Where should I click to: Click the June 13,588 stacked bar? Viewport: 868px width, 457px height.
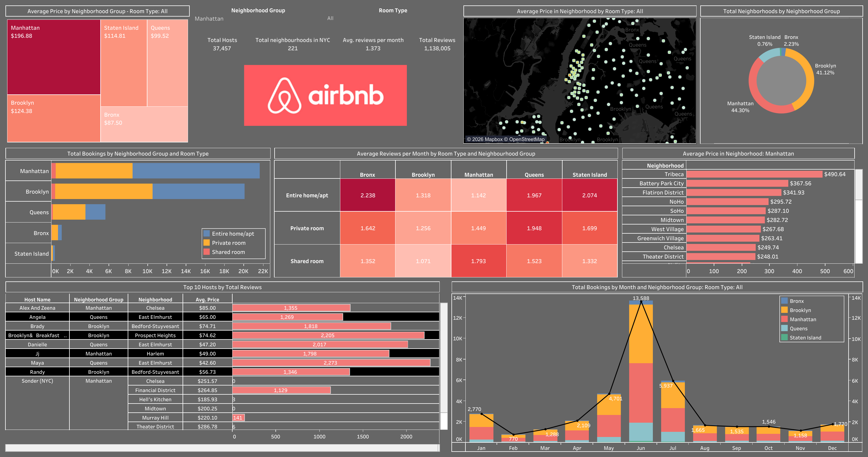point(641,371)
